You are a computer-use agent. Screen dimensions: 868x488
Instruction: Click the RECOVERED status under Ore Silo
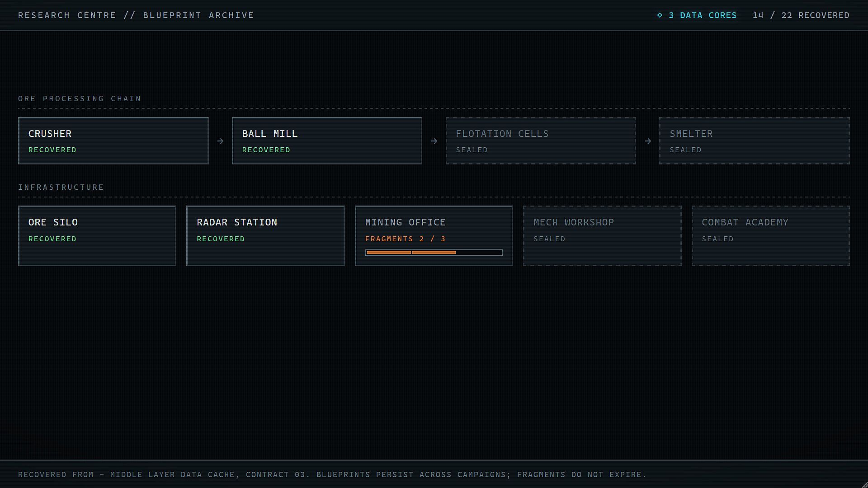tap(52, 239)
